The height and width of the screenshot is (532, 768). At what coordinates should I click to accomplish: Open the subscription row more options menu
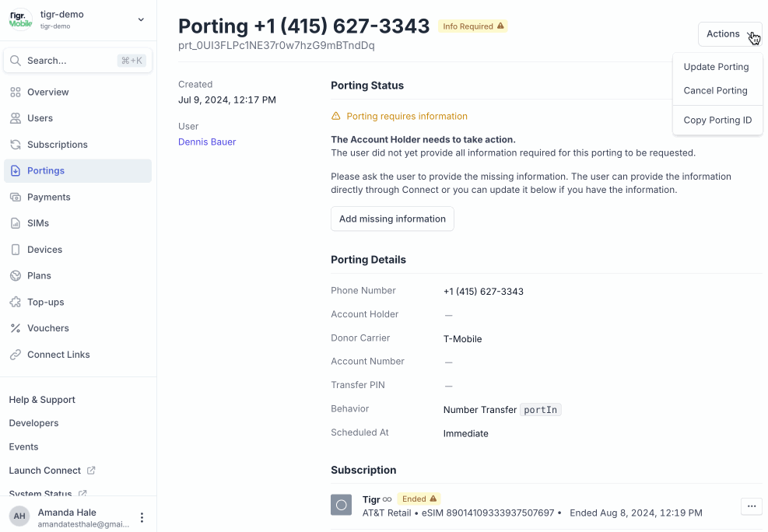(x=751, y=506)
